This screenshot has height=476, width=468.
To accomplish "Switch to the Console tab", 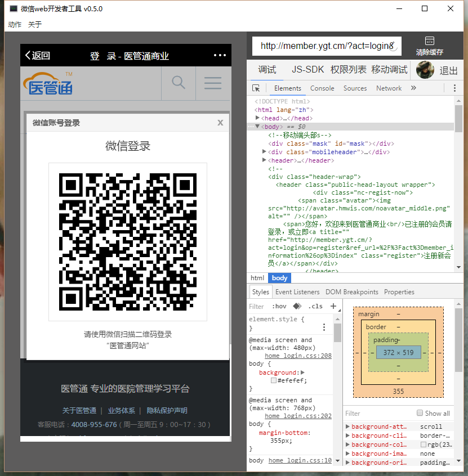I will coord(322,88).
